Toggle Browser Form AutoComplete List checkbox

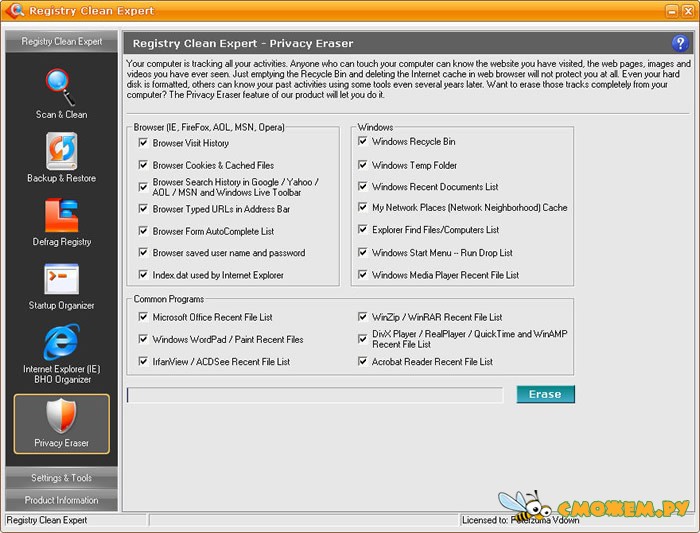(x=143, y=231)
